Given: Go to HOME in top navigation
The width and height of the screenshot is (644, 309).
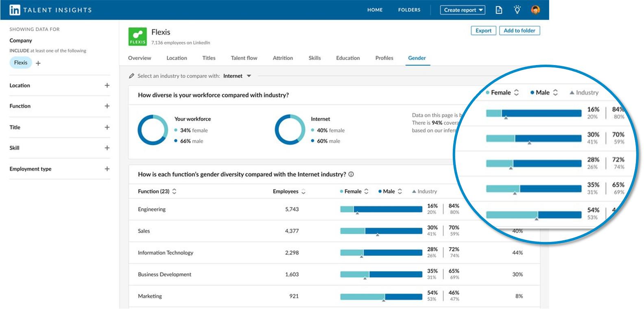Looking at the screenshot, I should coord(375,10).
